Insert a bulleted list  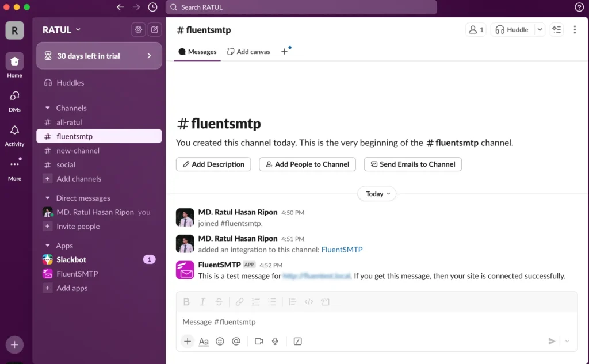(272, 302)
